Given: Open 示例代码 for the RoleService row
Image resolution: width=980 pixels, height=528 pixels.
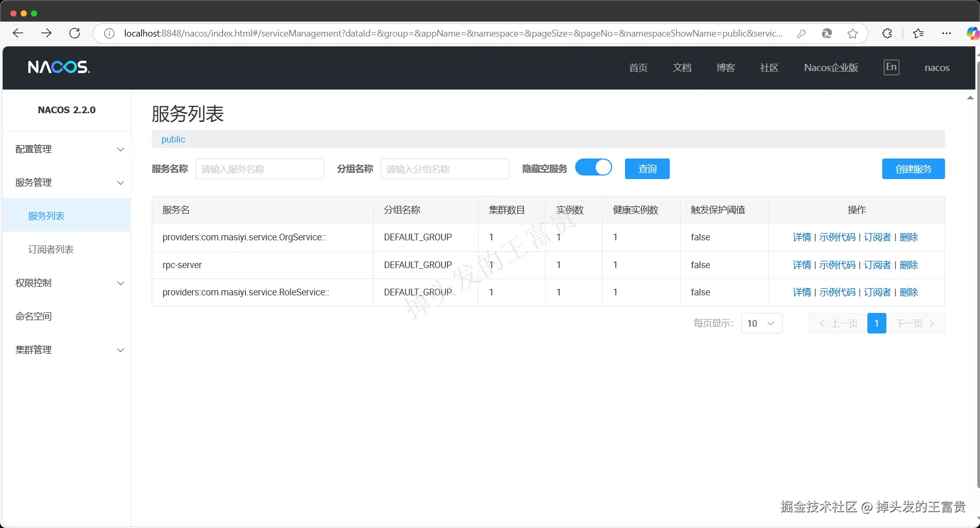Looking at the screenshot, I should tap(838, 292).
